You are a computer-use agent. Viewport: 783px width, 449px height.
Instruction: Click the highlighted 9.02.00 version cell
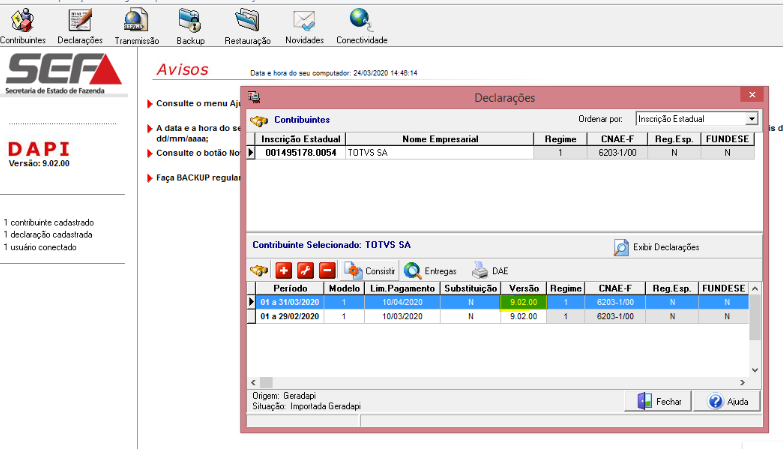523,302
